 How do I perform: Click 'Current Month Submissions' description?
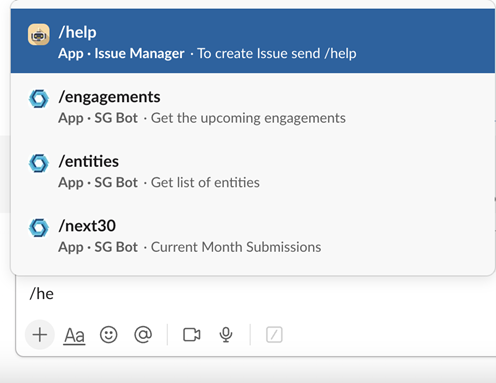[x=236, y=247]
